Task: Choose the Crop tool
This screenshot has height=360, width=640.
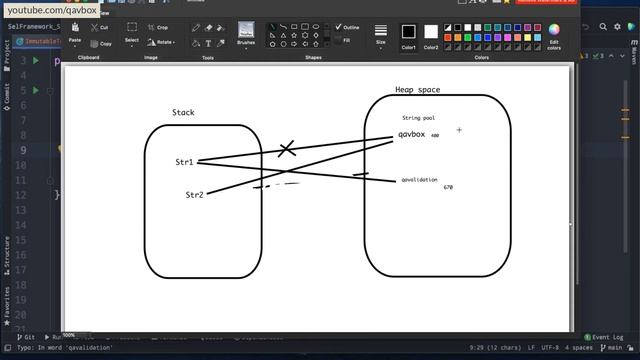Action: [x=158, y=28]
